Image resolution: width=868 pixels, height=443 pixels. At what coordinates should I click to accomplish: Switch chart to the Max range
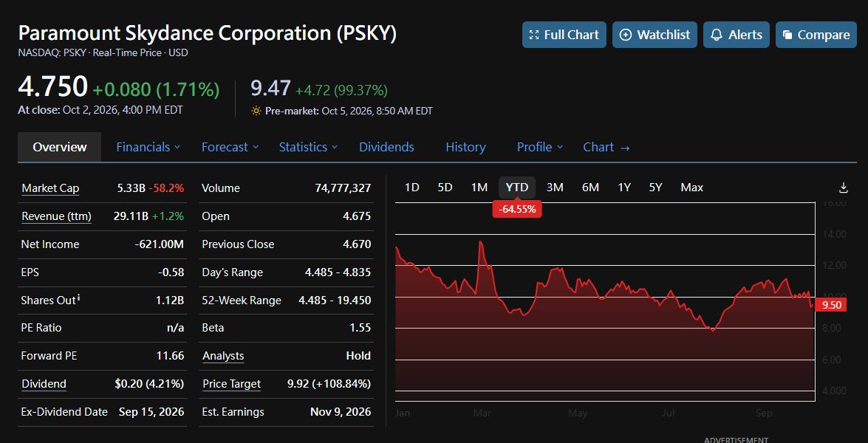(692, 188)
